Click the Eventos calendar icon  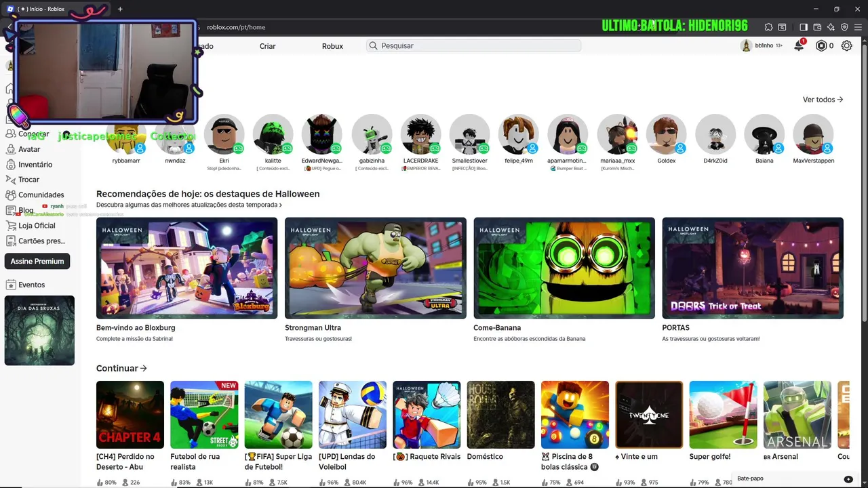[10, 285]
